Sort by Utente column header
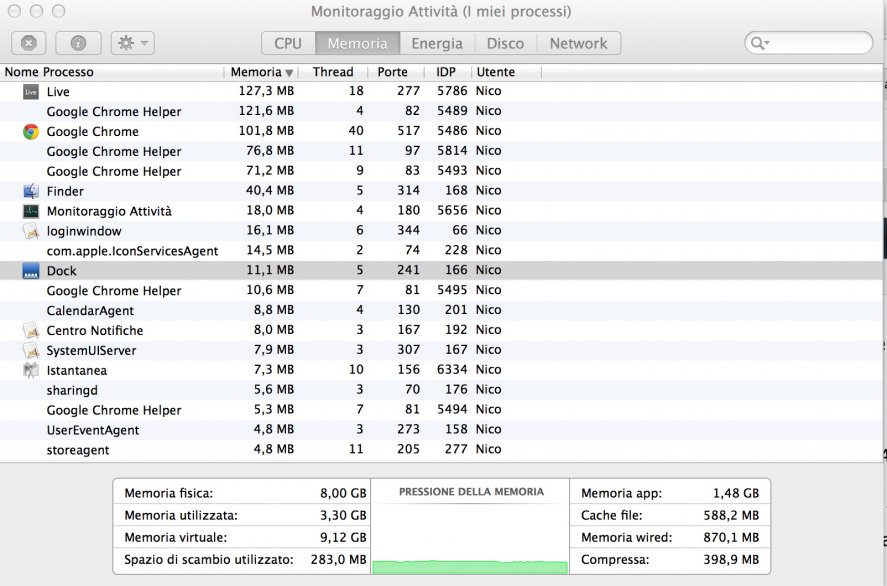 click(x=496, y=72)
